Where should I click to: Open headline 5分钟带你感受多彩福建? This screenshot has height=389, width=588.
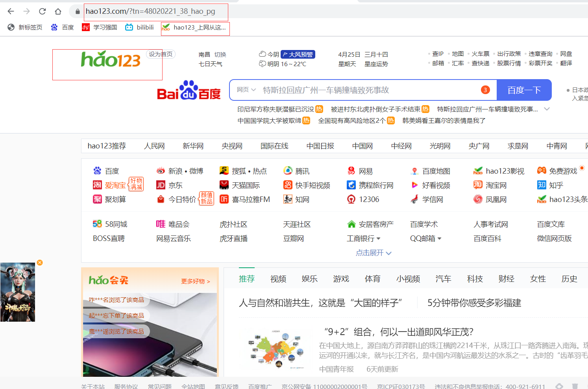[x=474, y=303]
